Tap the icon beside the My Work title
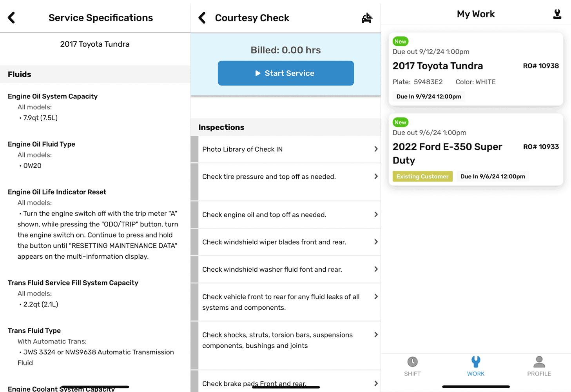The width and height of the screenshot is (571, 392). coord(557,14)
